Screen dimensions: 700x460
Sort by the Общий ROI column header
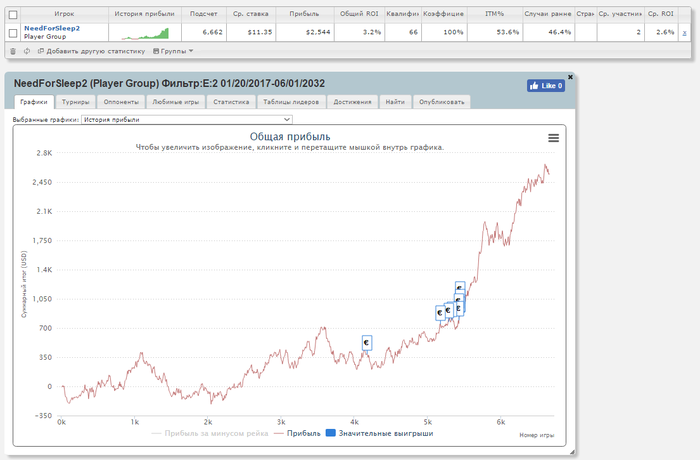pyautogui.click(x=359, y=14)
